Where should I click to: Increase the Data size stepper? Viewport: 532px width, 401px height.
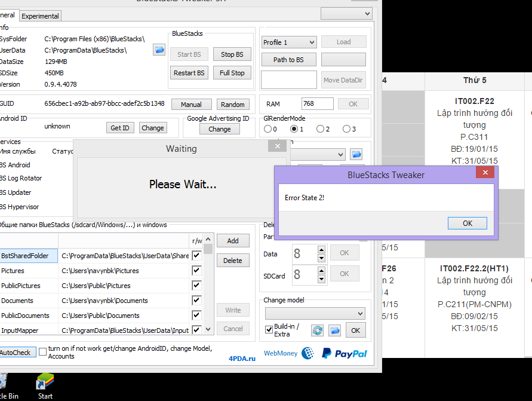coord(321,250)
